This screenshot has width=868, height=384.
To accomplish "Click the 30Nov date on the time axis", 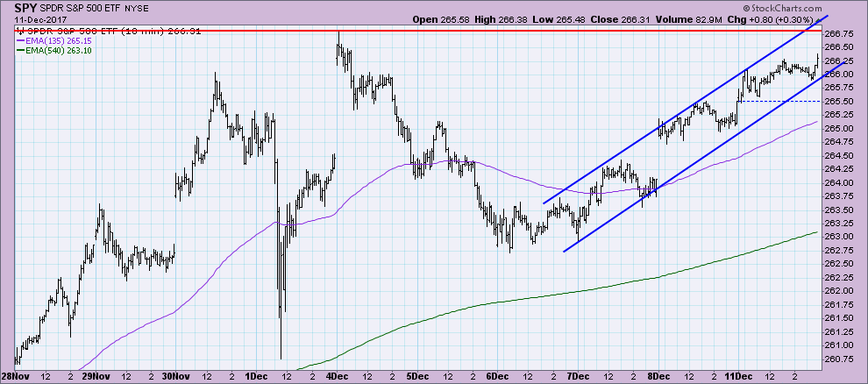I will (x=175, y=377).
